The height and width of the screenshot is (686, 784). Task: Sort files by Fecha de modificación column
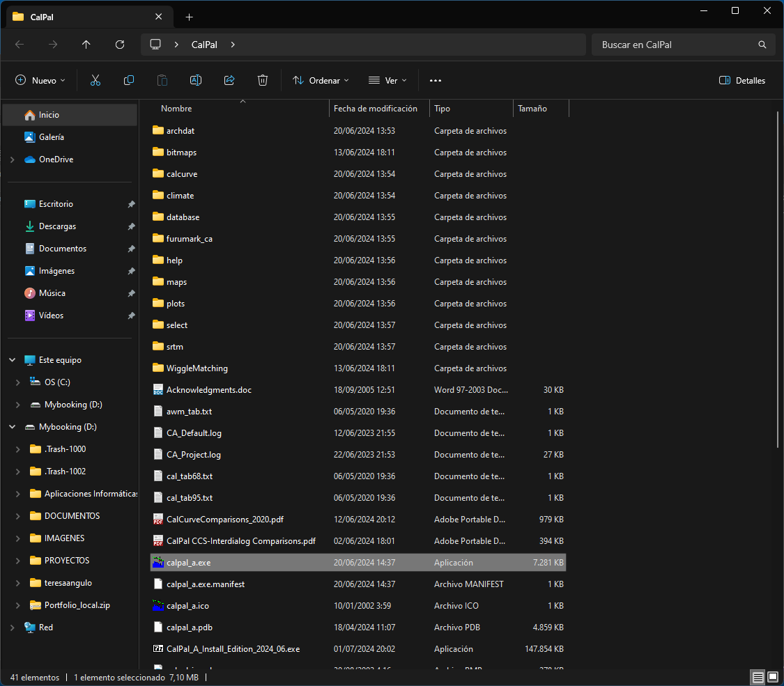click(376, 109)
